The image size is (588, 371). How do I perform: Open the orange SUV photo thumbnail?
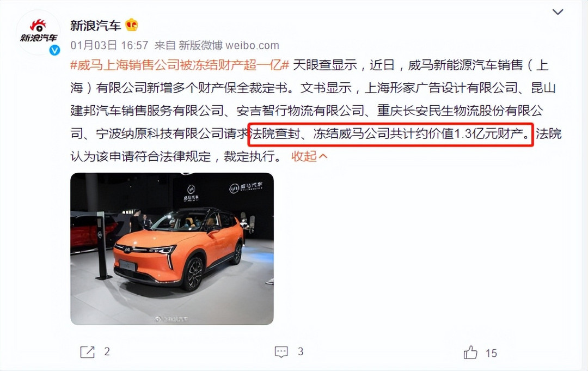(x=172, y=249)
